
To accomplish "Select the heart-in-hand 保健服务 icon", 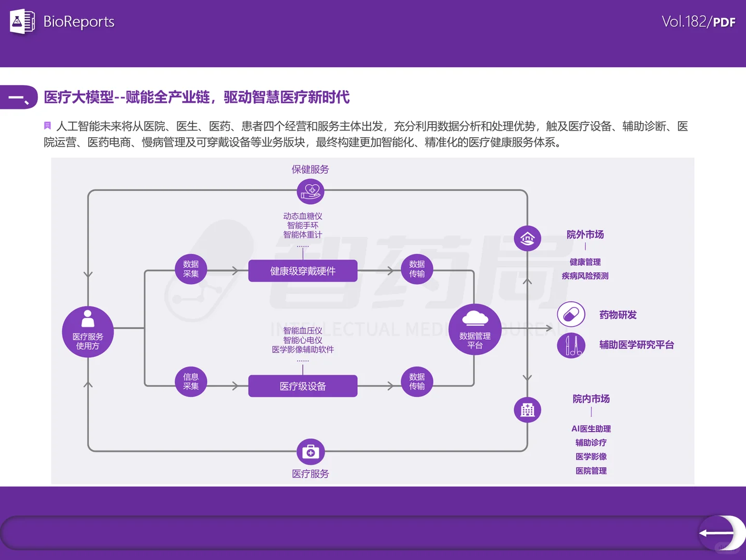I will tap(310, 191).
